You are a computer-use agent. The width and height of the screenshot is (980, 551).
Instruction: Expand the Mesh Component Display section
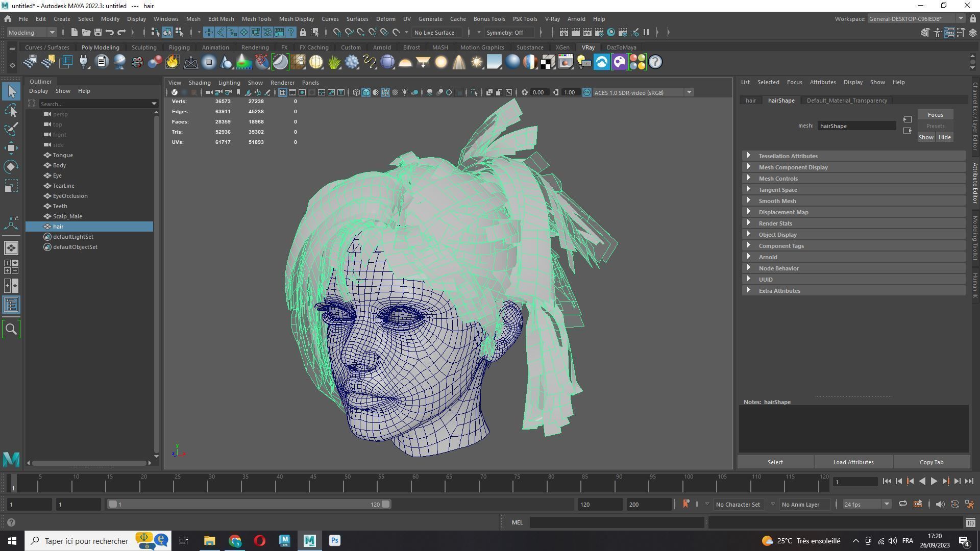(x=853, y=167)
